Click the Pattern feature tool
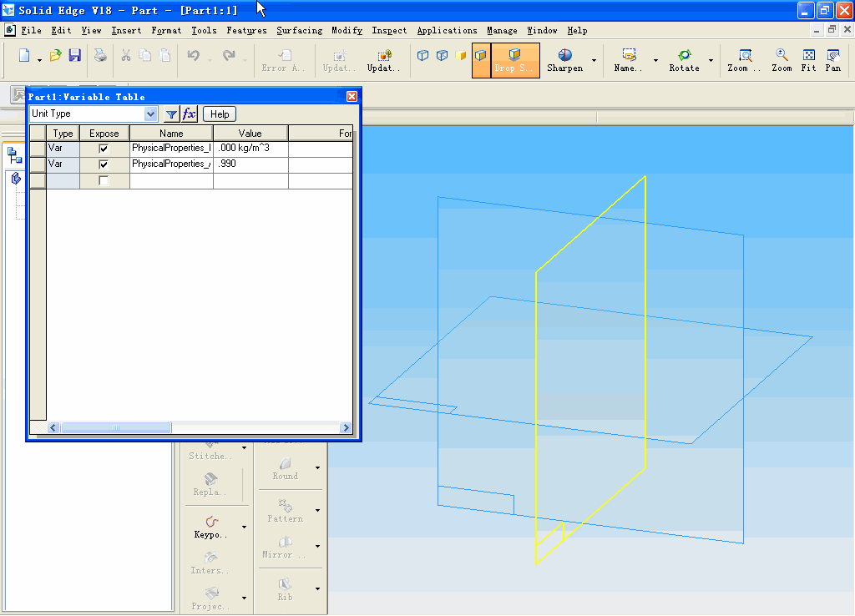The image size is (855, 616). click(286, 512)
